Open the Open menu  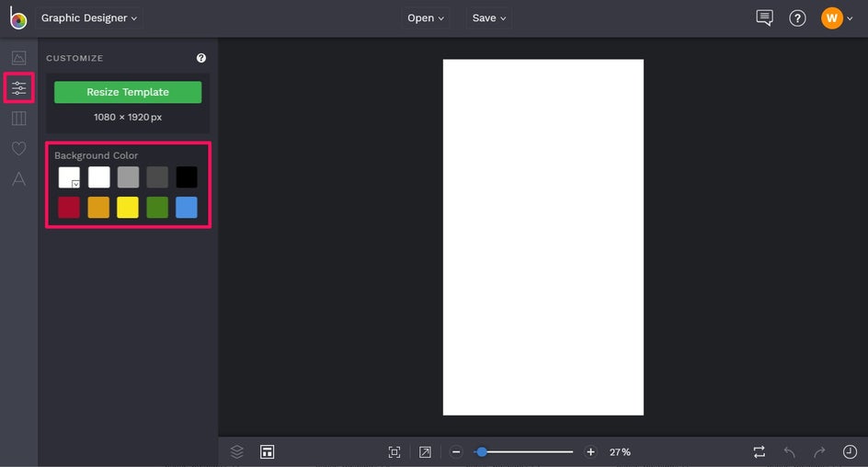pos(425,18)
